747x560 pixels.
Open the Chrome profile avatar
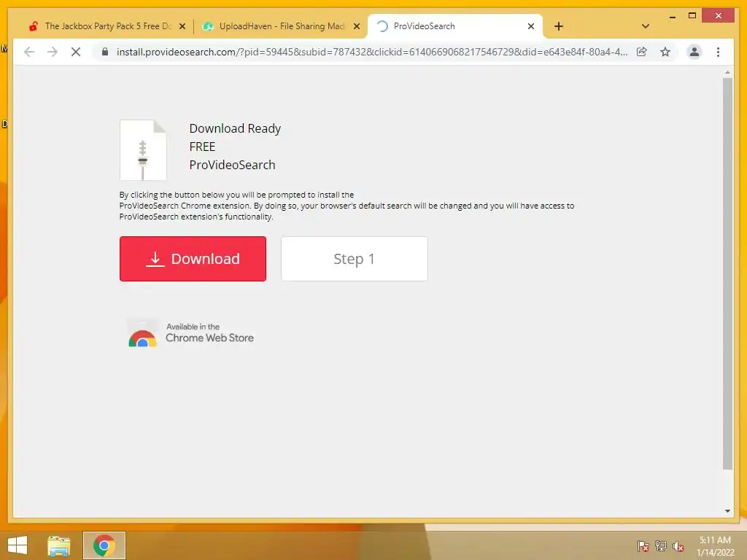(694, 52)
